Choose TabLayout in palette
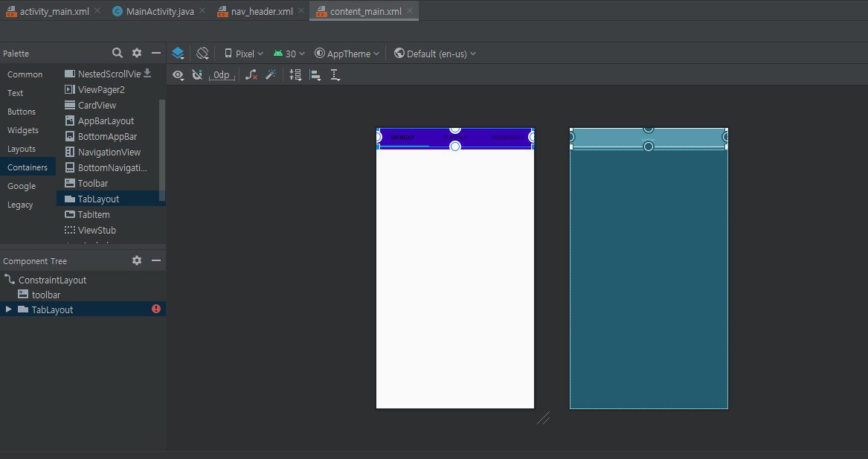This screenshot has width=868, height=459. pos(111,199)
